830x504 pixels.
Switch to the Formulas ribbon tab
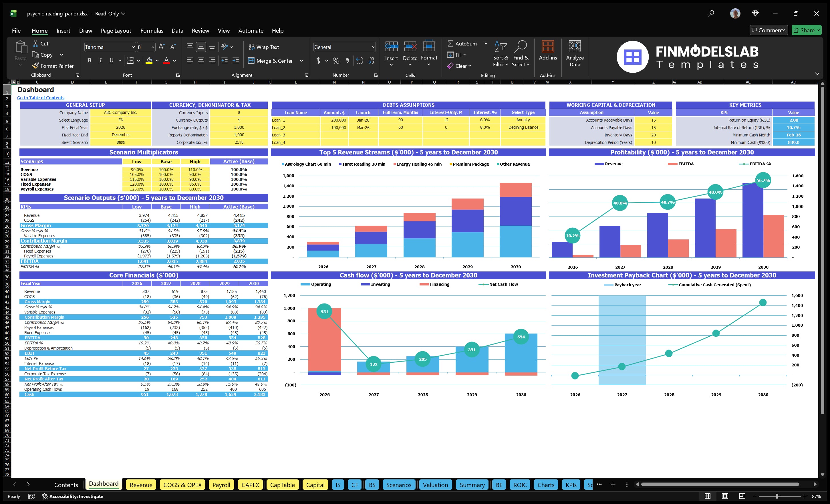click(x=152, y=30)
